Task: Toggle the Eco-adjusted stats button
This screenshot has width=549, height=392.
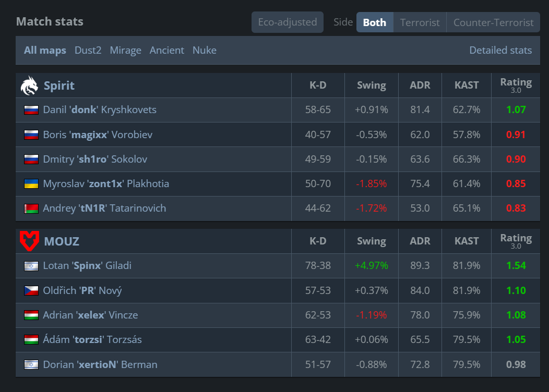Action: (288, 22)
